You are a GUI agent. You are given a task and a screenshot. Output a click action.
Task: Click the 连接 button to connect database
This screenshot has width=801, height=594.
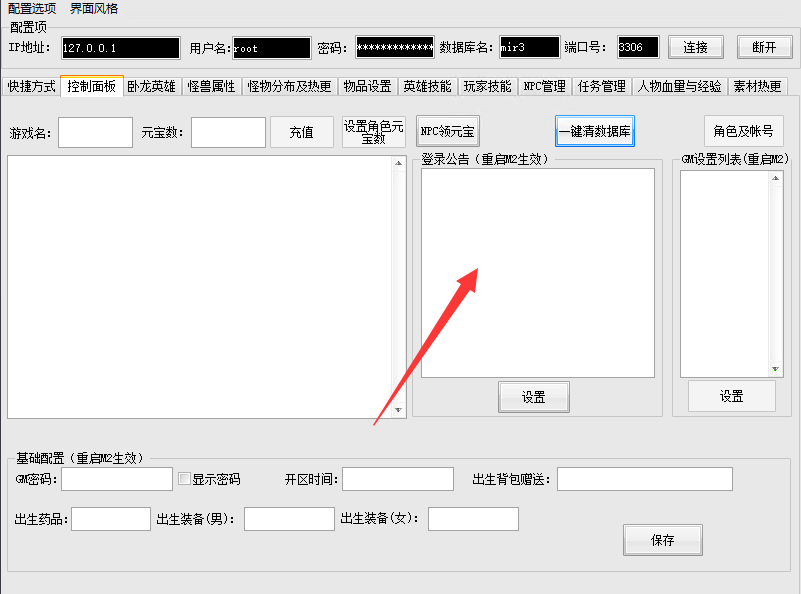click(696, 46)
